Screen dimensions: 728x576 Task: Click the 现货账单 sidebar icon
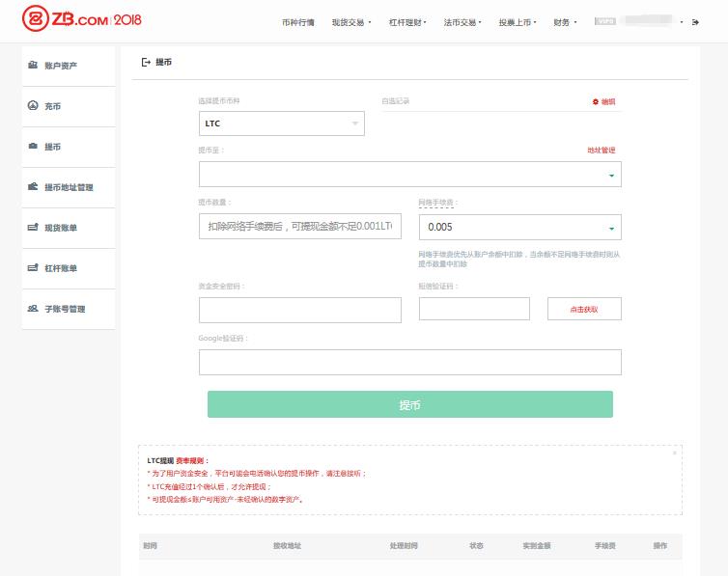click(33, 228)
